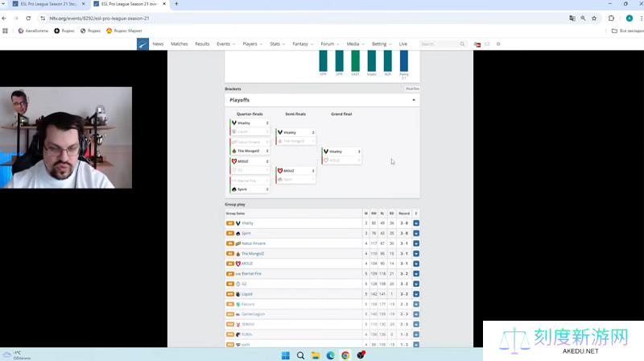
Task: Expand the 3DMAX row details
Action: coord(416,325)
